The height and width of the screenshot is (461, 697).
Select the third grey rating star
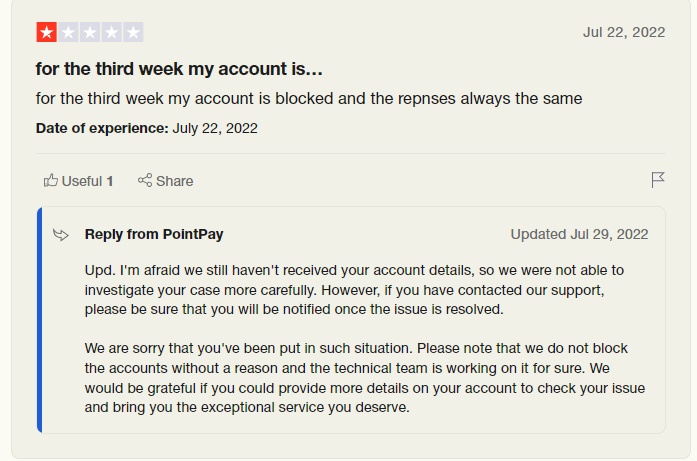point(90,32)
